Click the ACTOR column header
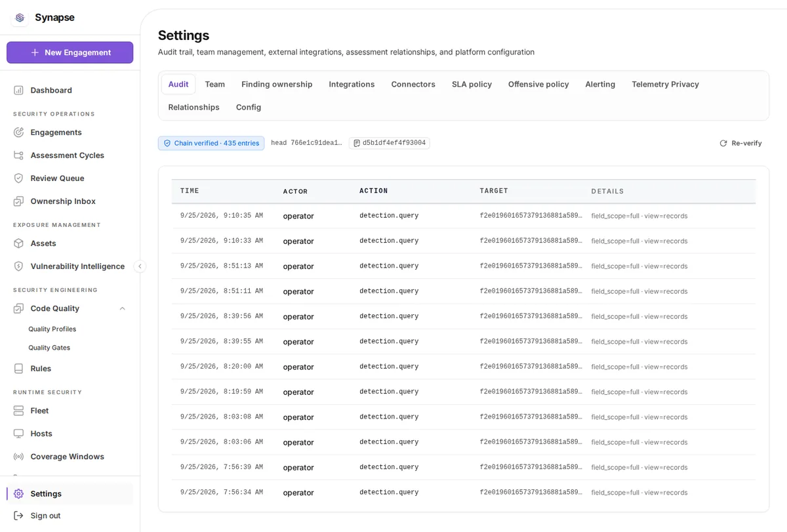Viewport: 787px width, 532px height. pos(295,192)
